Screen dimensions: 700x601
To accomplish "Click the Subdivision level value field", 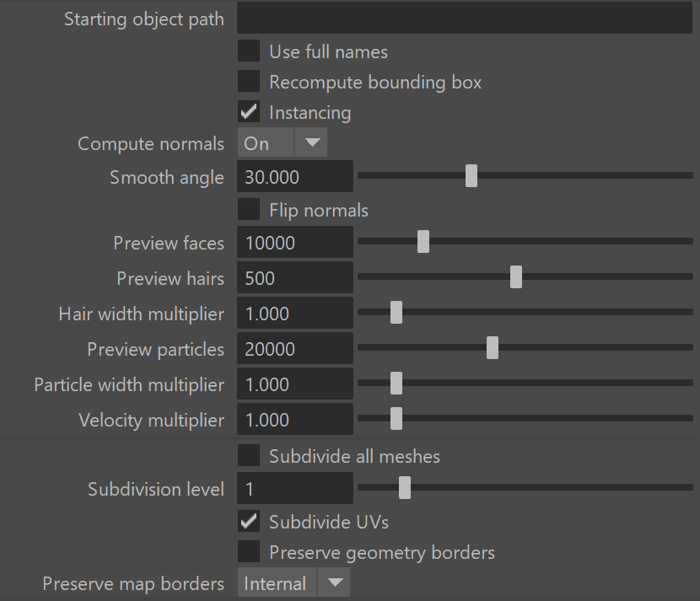I will pos(295,489).
